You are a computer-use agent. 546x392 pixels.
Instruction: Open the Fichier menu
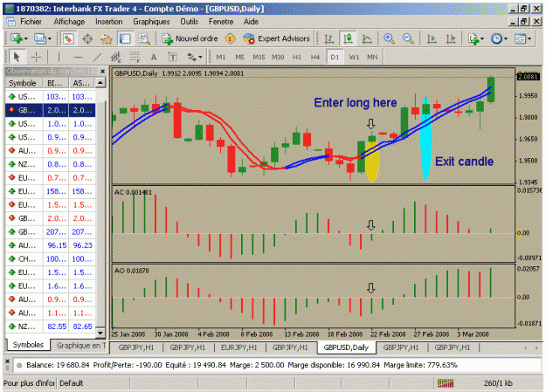tap(31, 22)
